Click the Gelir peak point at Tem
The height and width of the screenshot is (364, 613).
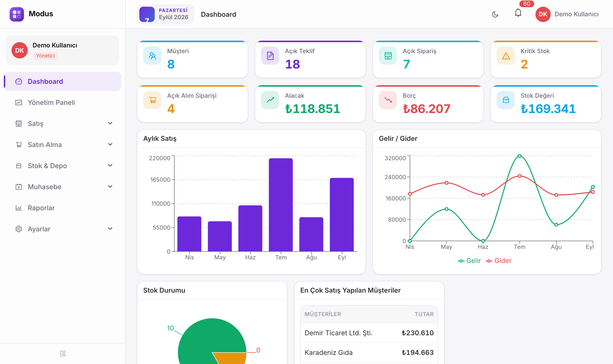tap(520, 156)
